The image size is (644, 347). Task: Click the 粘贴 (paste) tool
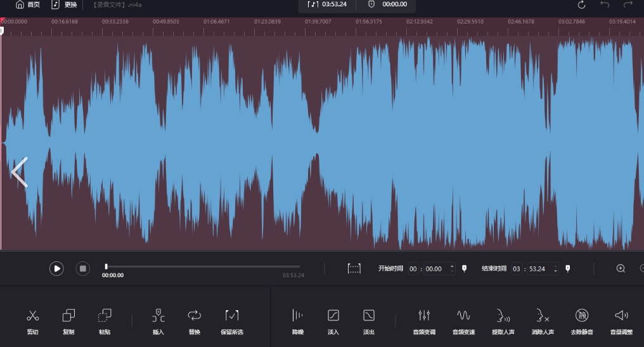point(105,321)
